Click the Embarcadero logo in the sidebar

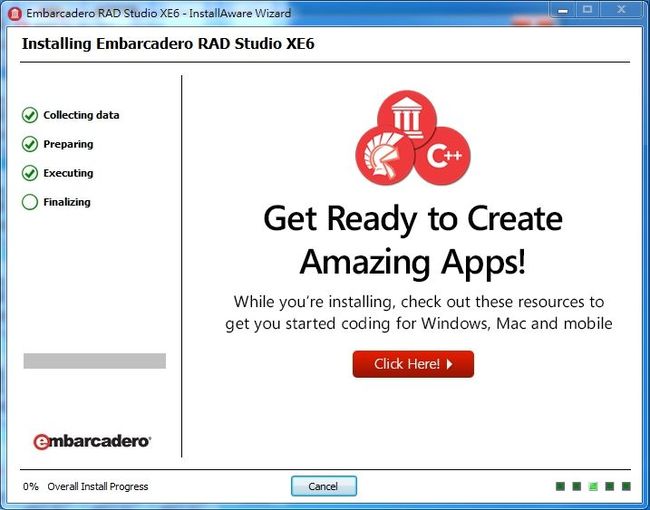92,442
